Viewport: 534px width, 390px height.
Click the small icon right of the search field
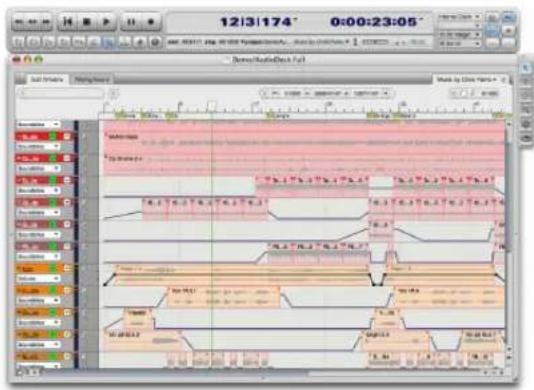coord(114,93)
